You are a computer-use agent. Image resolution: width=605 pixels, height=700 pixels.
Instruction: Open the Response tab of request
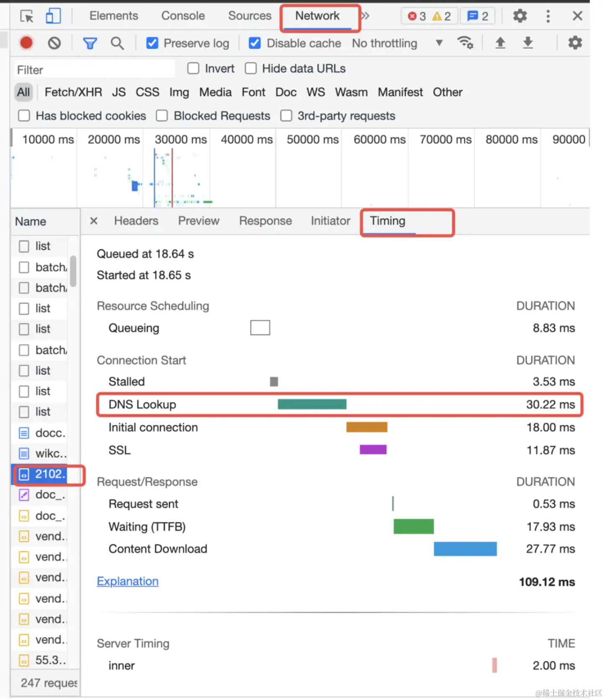coord(265,221)
